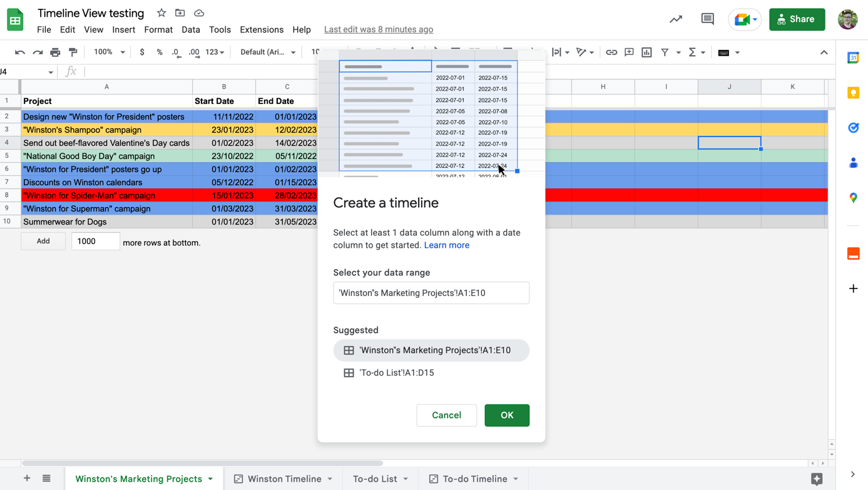
Task: Click the rows count field showing 1000
Action: [96, 241]
